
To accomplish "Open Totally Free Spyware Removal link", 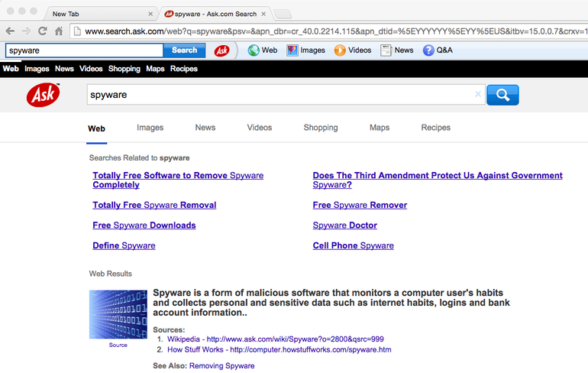I will (154, 206).
